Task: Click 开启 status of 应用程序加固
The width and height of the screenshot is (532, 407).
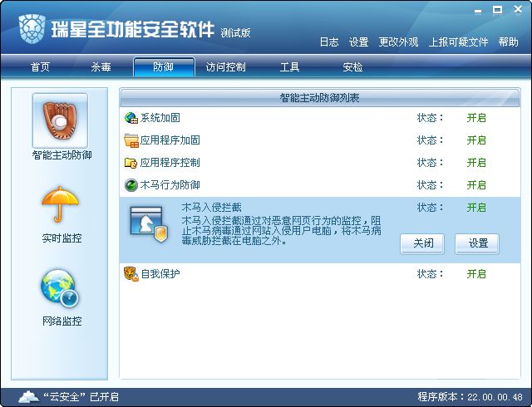Action: pyautogui.click(x=476, y=140)
